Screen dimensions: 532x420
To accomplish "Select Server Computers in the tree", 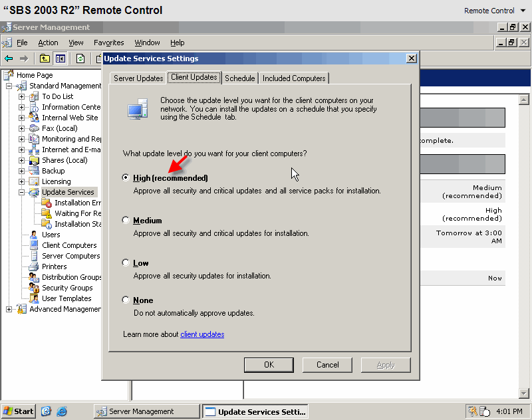I will coord(71,256).
